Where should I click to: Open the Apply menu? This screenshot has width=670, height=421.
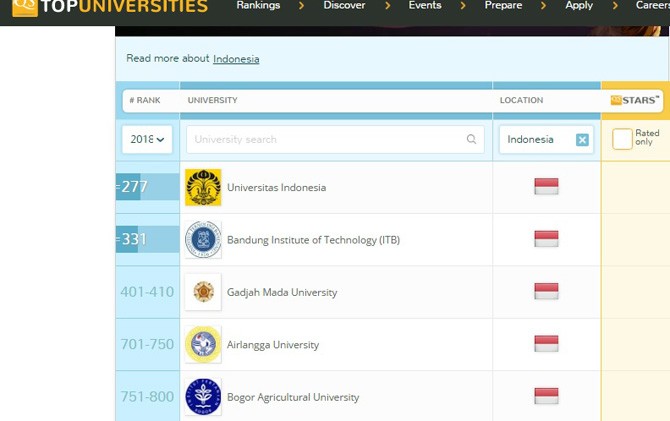click(579, 6)
